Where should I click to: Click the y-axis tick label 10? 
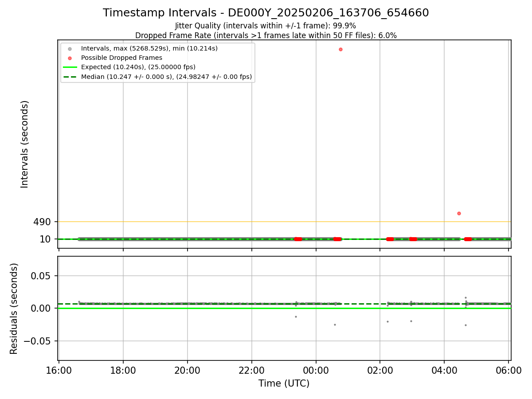pos(45,239)
